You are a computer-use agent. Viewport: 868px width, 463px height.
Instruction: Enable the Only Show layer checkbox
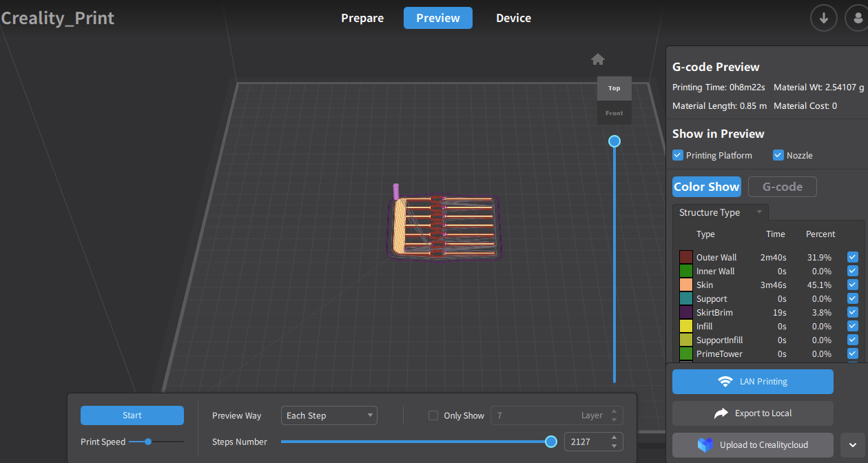(x=433, y=415)
